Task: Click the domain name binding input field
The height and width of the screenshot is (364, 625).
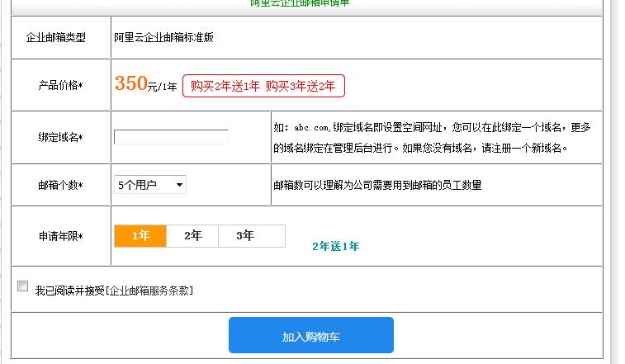Action: [171, 137]
